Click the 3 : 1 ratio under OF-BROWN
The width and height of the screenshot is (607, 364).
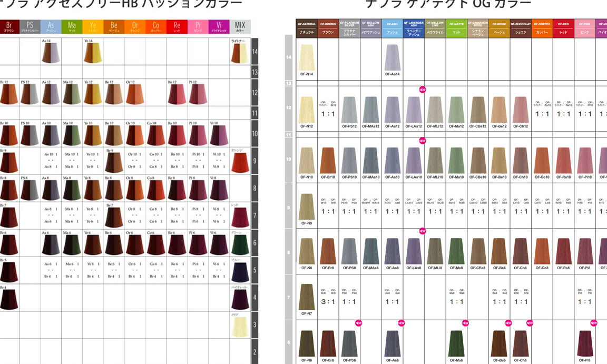pyautogui.click(x=328, y=302)
